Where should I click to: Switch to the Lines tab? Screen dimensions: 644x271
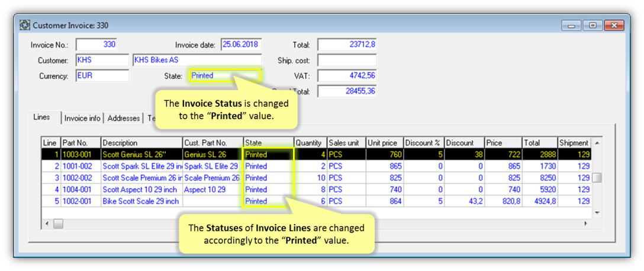coord(41,117)
